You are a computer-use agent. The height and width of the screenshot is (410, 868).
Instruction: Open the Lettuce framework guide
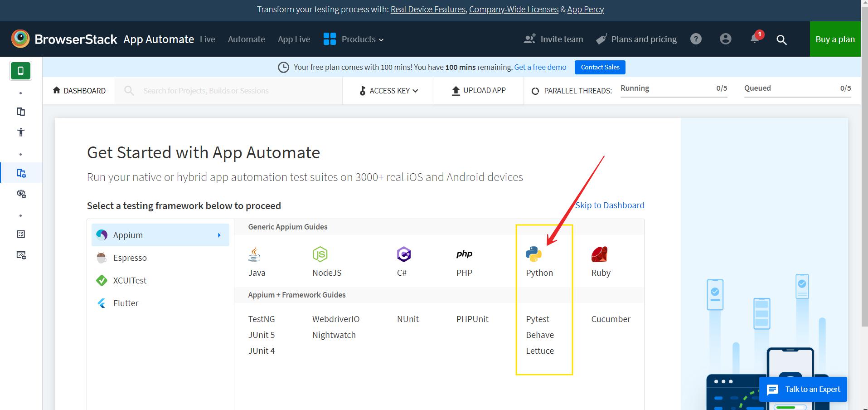540,351
